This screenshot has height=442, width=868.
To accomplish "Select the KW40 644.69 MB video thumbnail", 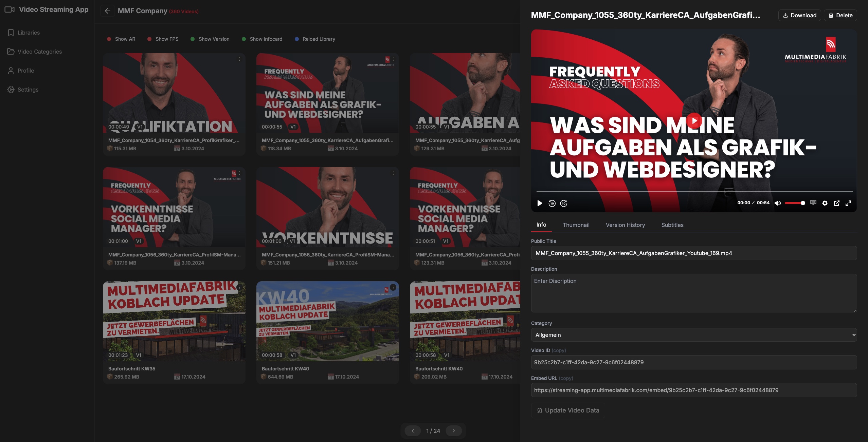I will tap(327, 321).
